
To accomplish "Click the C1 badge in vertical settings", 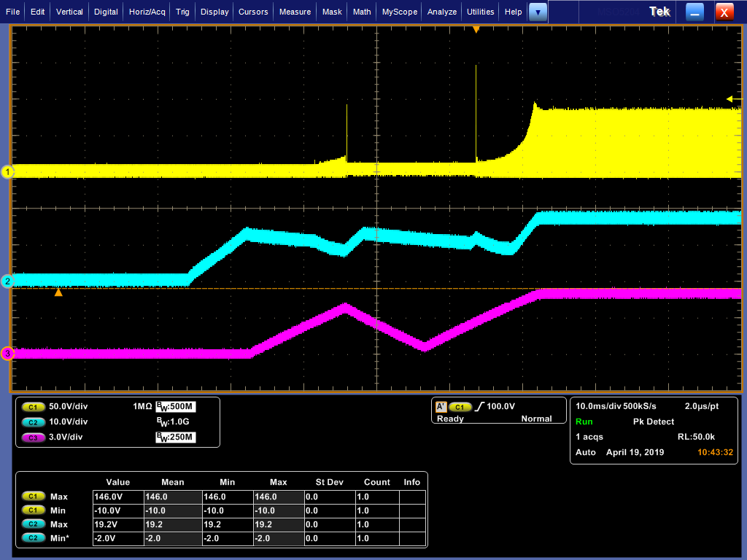I will coord(33,407).
